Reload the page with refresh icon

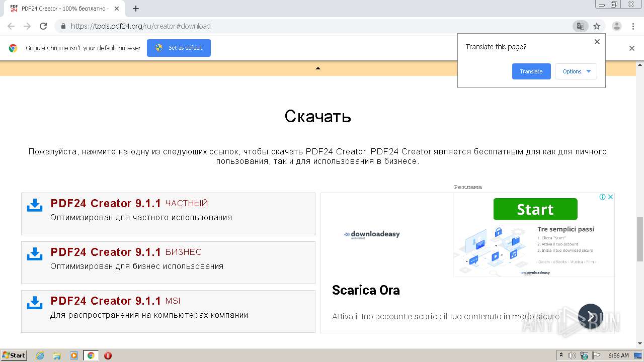point(43,26)
